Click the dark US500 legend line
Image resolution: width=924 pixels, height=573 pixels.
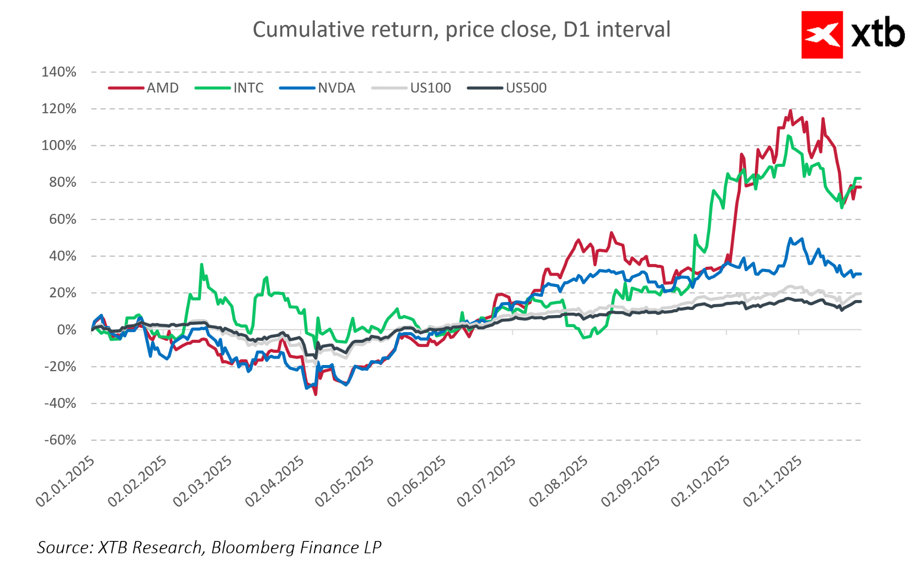485,88
